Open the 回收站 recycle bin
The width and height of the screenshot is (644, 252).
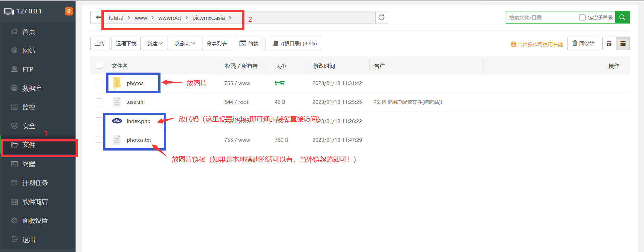point(583,44)
